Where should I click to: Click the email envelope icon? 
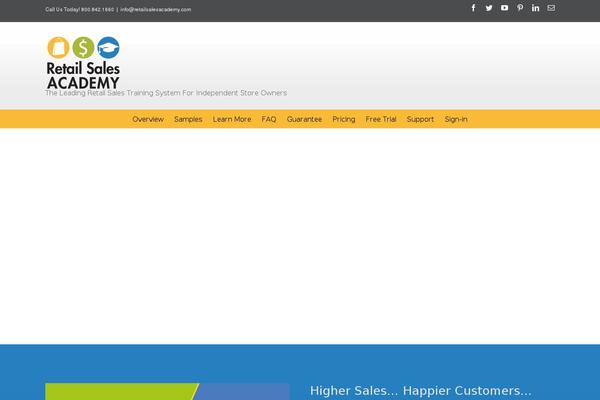pyautogui.click(x=551, y=8)
